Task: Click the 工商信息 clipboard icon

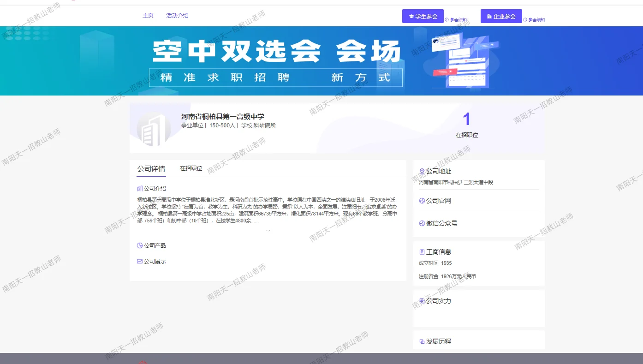Action: click(421, 251)
